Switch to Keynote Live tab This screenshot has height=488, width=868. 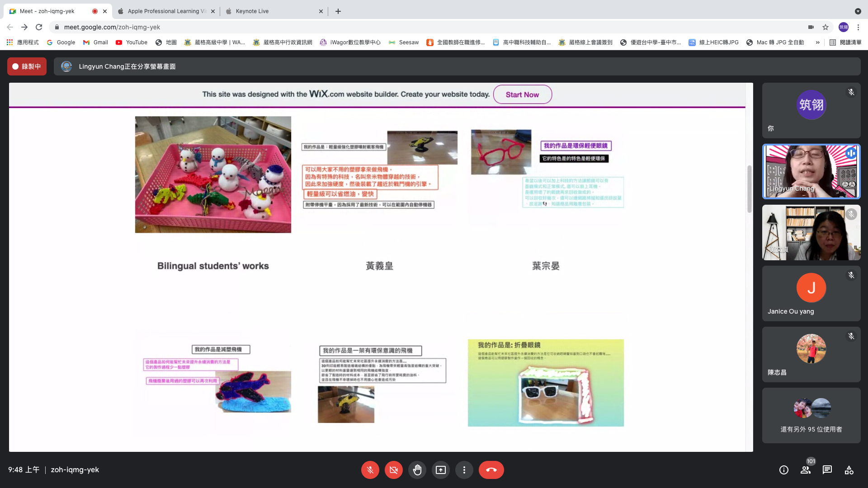pos(252,11)
